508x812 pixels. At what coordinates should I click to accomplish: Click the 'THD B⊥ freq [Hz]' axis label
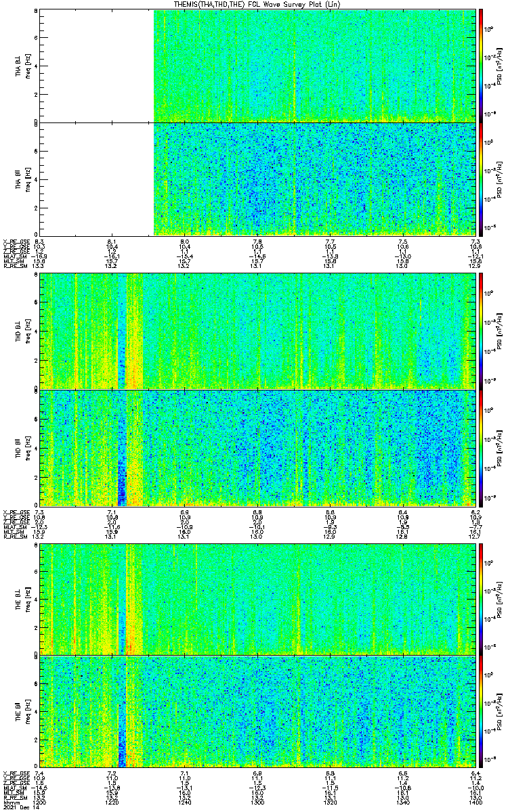point(22,331)
